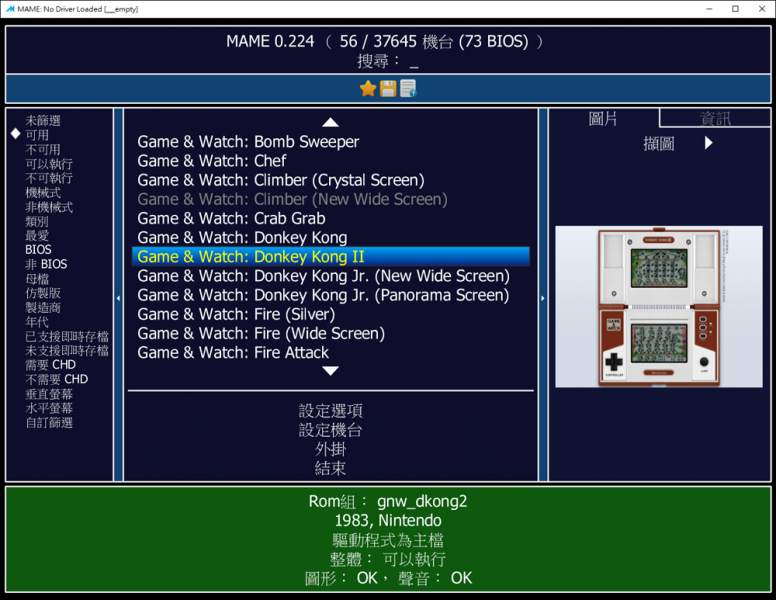
Task: Select Game & Watch: Bomb Sweeper
Action: tap(331, 142)
